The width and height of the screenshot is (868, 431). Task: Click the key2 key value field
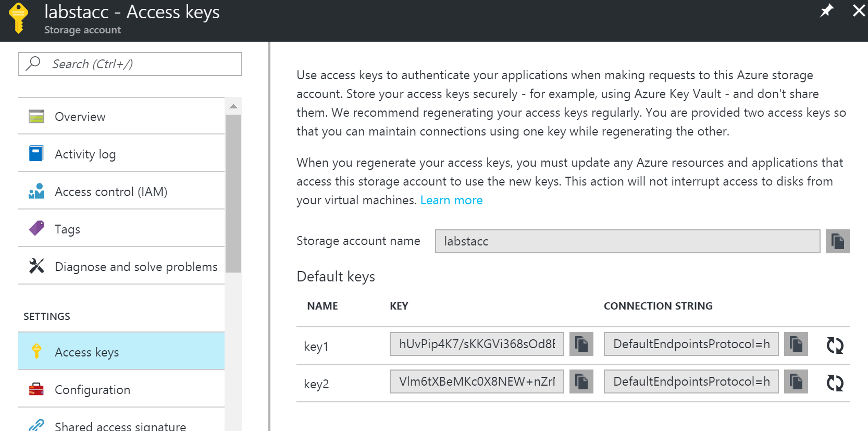477,381
